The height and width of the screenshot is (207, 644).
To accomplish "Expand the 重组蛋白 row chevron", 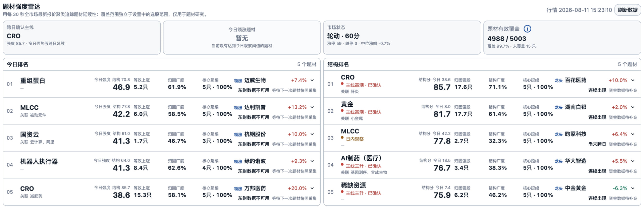I will coord(312,80).
